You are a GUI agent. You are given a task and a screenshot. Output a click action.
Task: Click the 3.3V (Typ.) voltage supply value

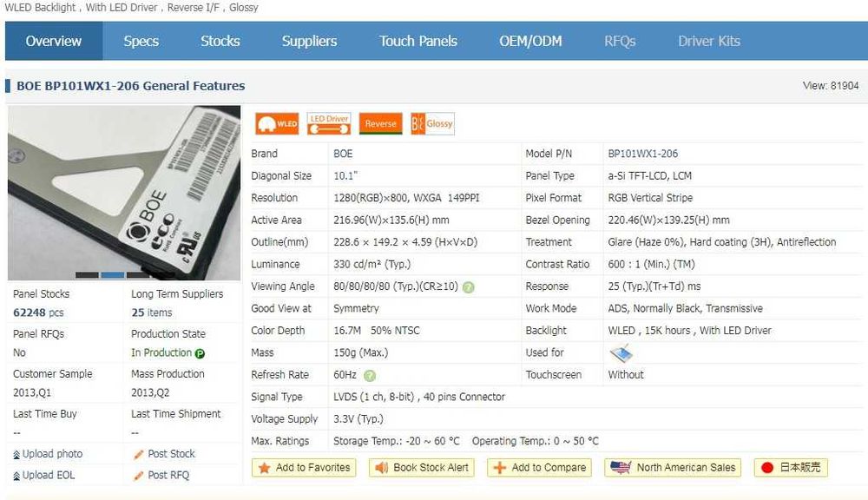(x=358, y=419)
